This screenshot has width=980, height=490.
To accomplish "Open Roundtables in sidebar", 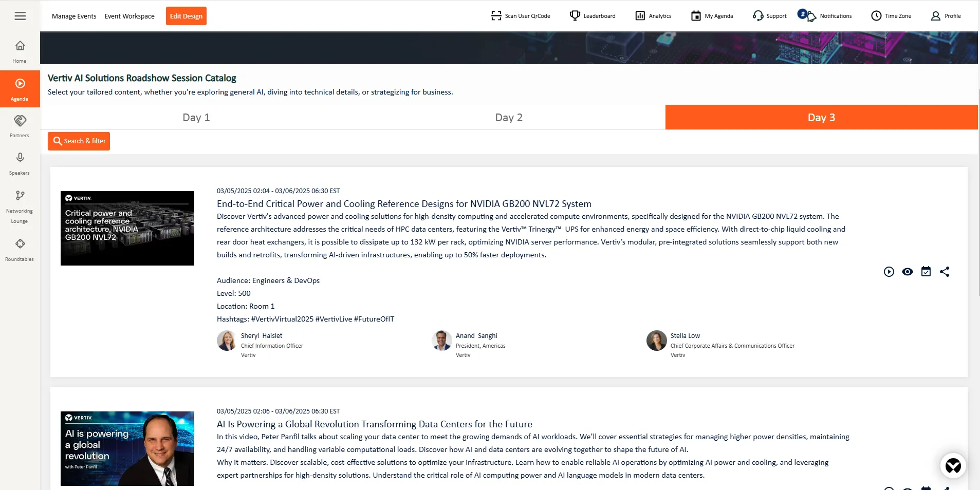I will (x=20, y=250).
